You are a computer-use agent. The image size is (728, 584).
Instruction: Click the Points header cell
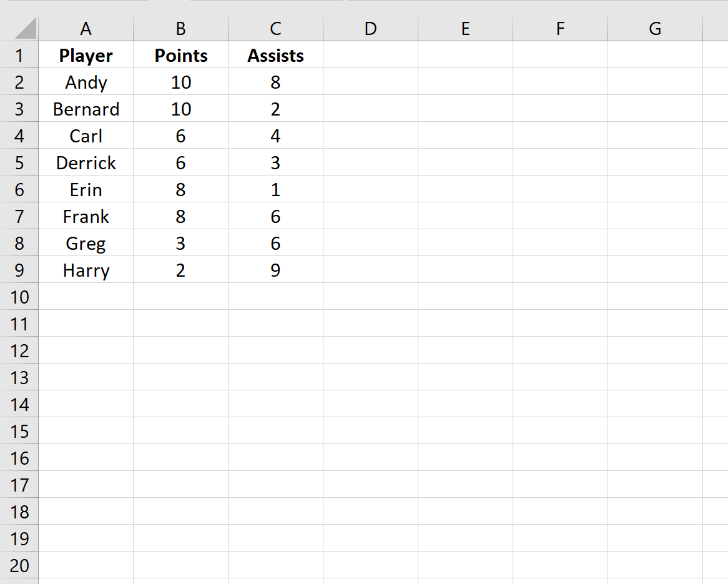tap(180, 56)
